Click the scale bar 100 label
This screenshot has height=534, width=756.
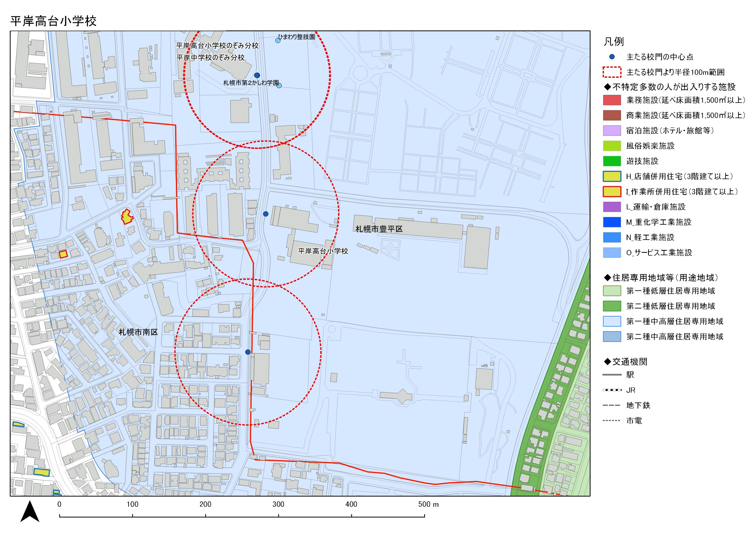tap(133, 504)
